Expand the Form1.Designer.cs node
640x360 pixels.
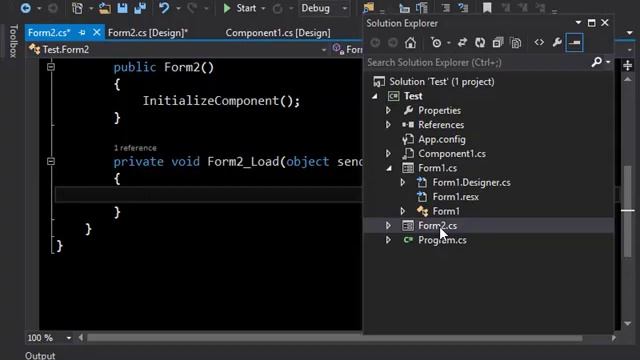coord(402,182)
